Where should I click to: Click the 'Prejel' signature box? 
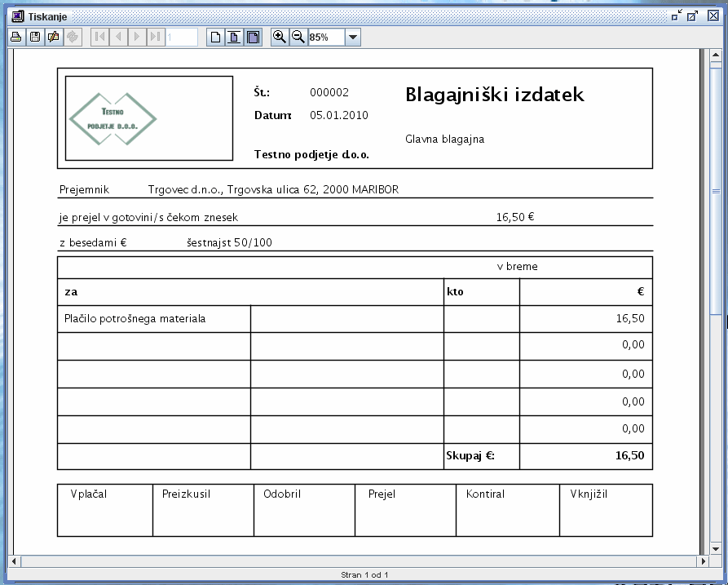(x=406, y=510)
